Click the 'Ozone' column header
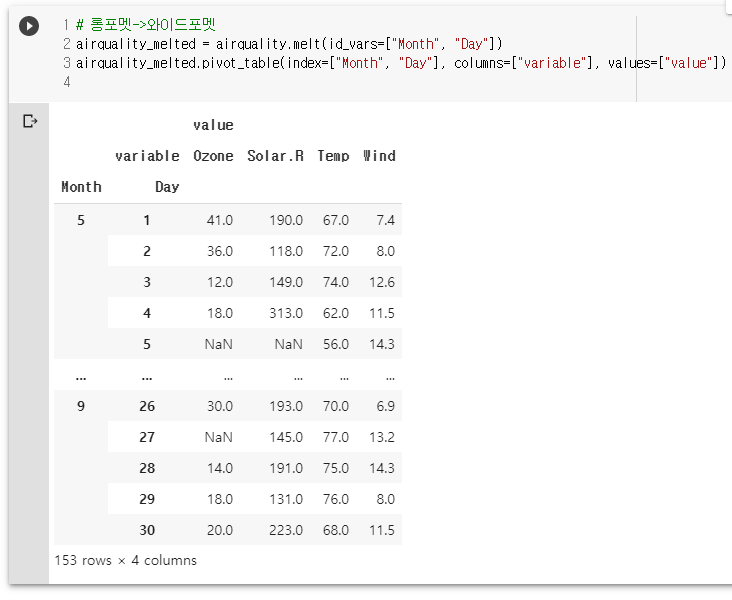Screen dimensions: 732x600 (213, 156)
